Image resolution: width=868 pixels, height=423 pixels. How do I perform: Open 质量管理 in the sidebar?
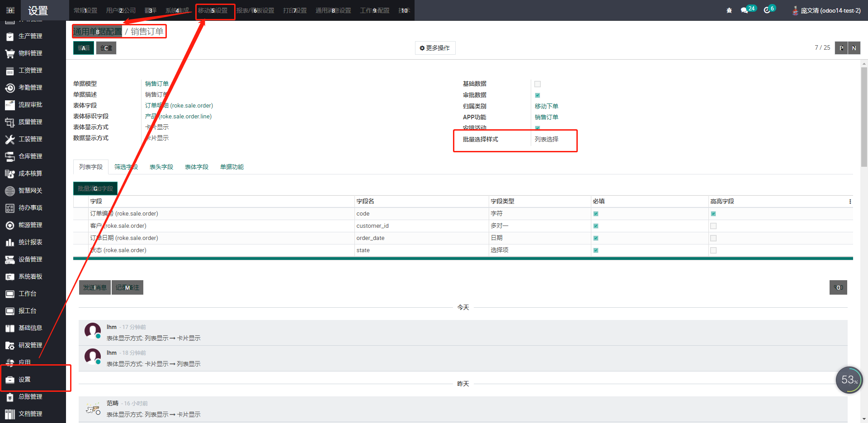(30, 122)
